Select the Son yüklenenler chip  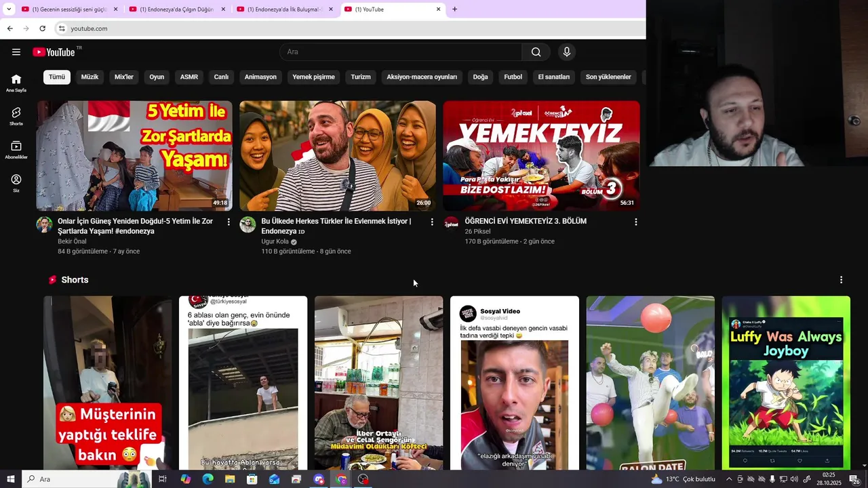tap(608, 77)
